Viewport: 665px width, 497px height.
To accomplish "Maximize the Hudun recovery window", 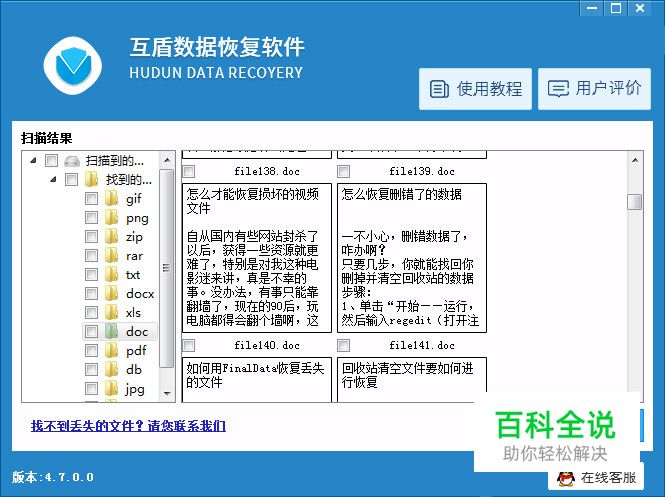I will pyautogui.click(x=616, y=8).
